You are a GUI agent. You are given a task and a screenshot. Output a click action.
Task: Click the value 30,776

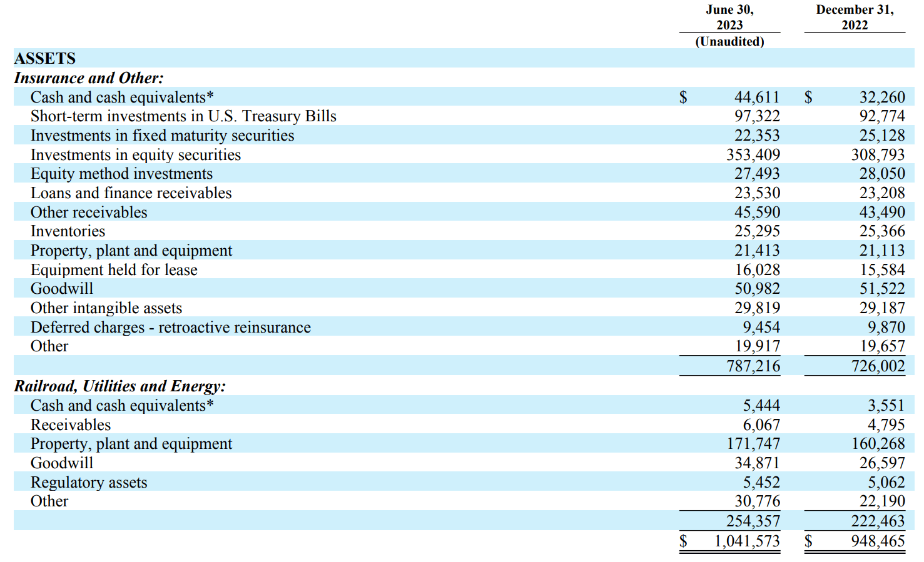tap(757, 501)
